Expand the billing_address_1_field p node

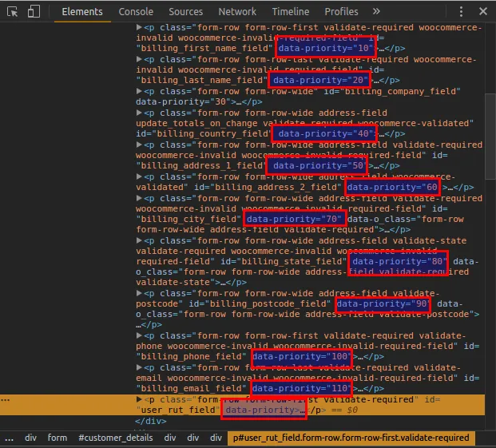pyautogui.click(x=139, y=145)
